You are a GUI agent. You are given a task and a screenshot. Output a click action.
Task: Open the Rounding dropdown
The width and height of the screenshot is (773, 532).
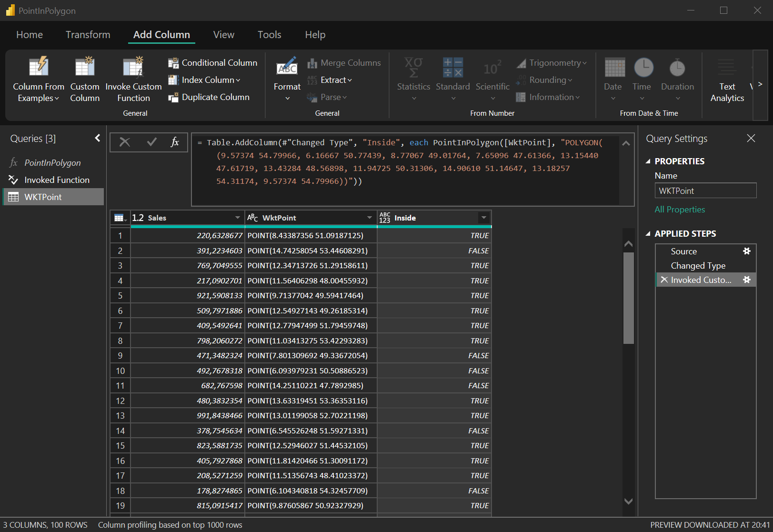(570, 80)
